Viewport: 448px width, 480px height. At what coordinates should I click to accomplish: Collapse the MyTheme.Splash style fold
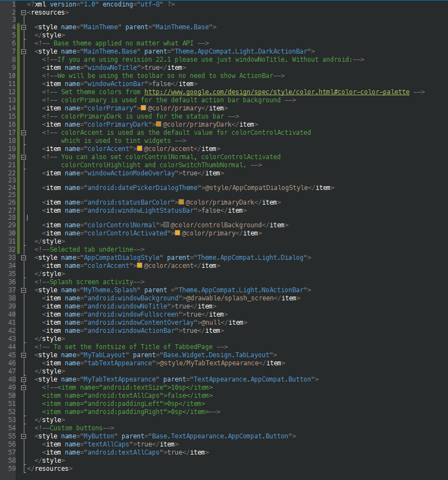tap(23, 291)
